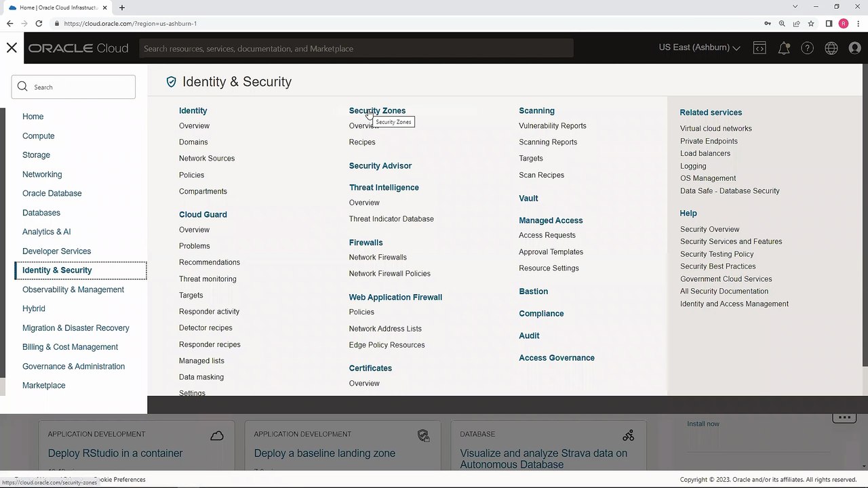Click the saved passwords key icon

(x=767, y=23)
